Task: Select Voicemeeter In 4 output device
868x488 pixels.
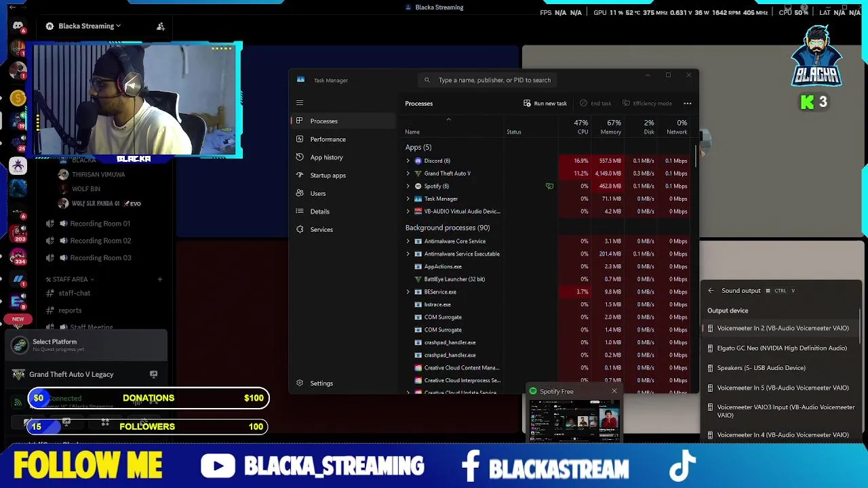Action: tap(781, 435)
